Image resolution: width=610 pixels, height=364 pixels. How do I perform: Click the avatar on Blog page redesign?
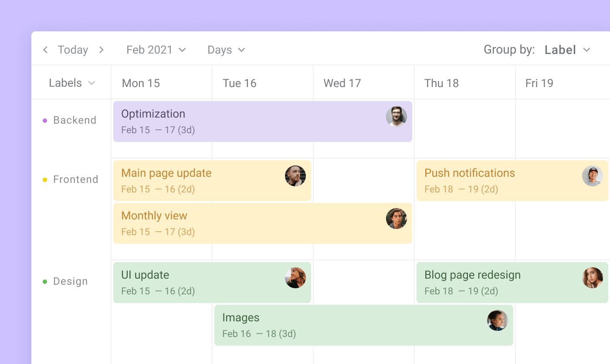tap(593, 278)
